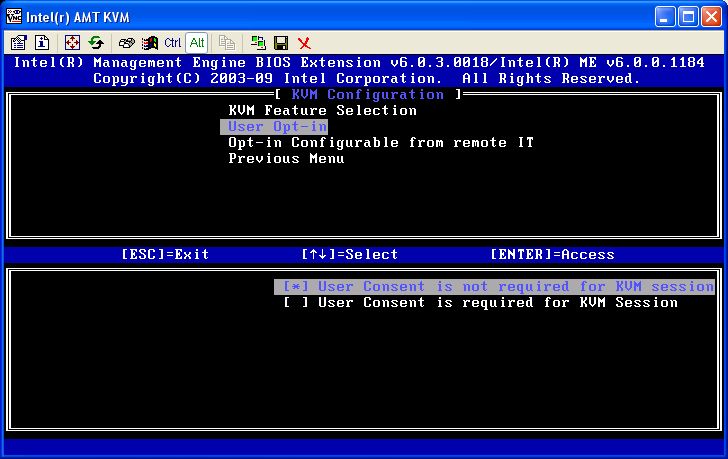
Task: Click the green connect computers icon
Action: [x=258, y=43]
